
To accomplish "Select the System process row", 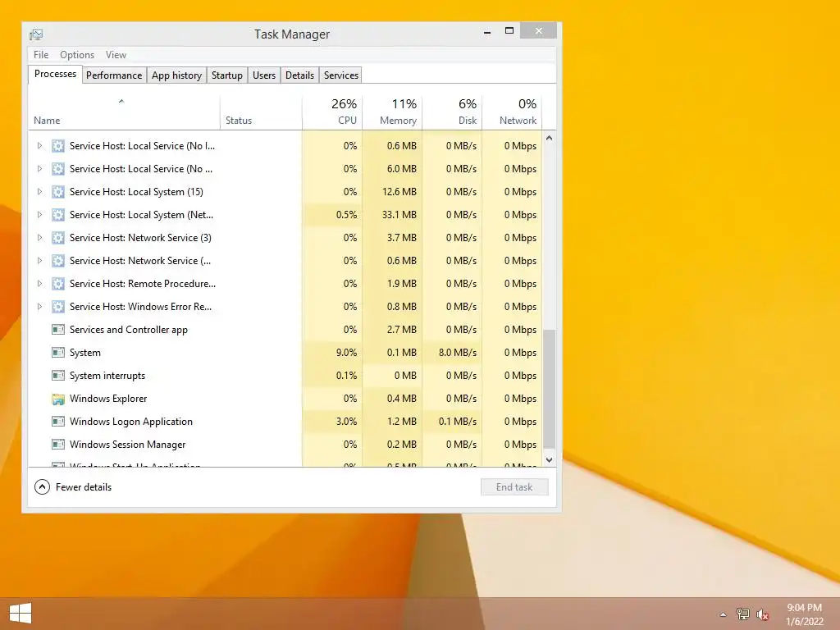I will click(285, 353).
